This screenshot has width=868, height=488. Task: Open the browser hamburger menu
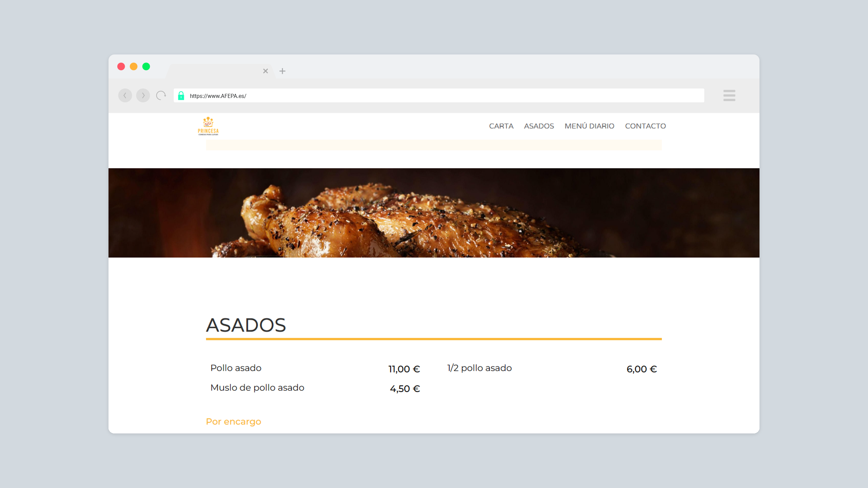729,96
